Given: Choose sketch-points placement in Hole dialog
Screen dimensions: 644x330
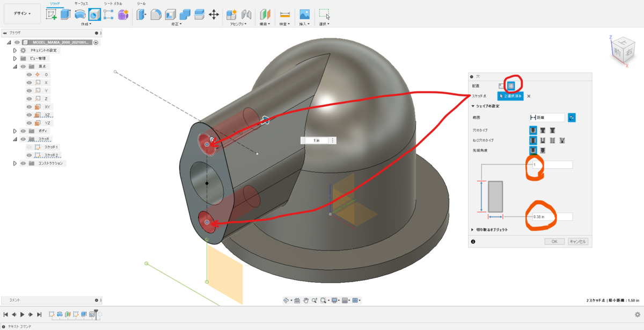Looking at the screenshot, I should click(x=511, y=85).
